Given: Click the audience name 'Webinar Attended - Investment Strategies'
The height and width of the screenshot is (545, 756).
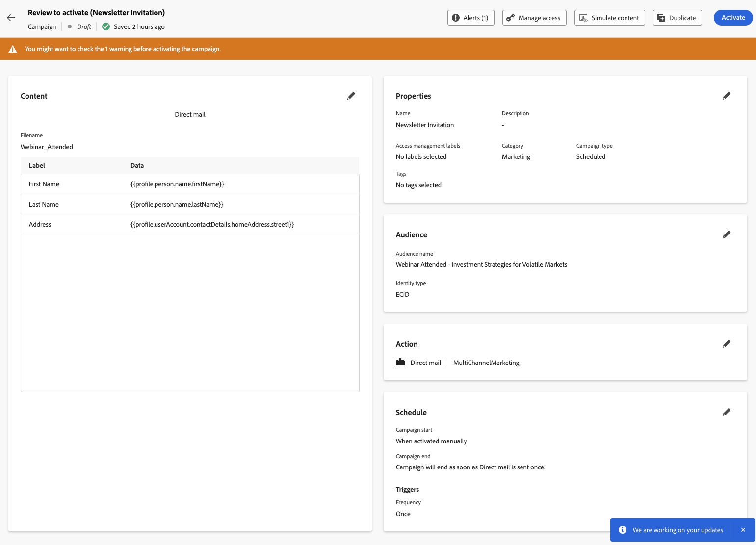Looking at the screenshot, I should pyautogui.click(x=481, y=264).
